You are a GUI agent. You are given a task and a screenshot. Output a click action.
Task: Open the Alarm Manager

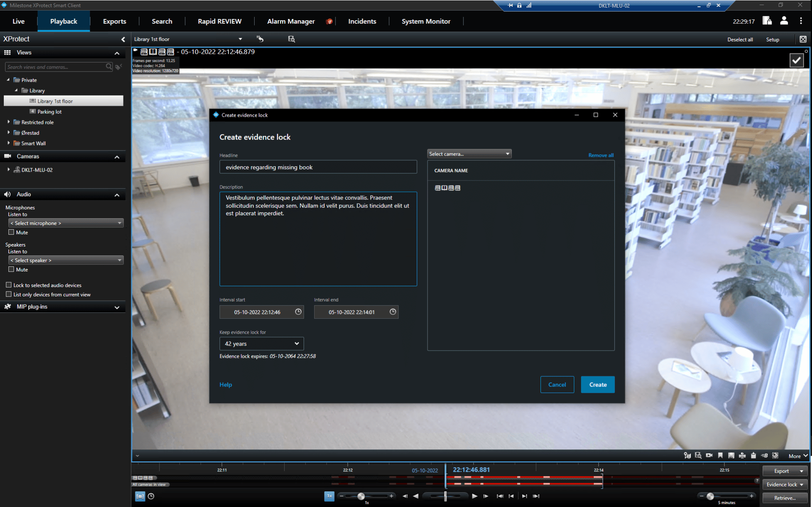tap(291, 21)
